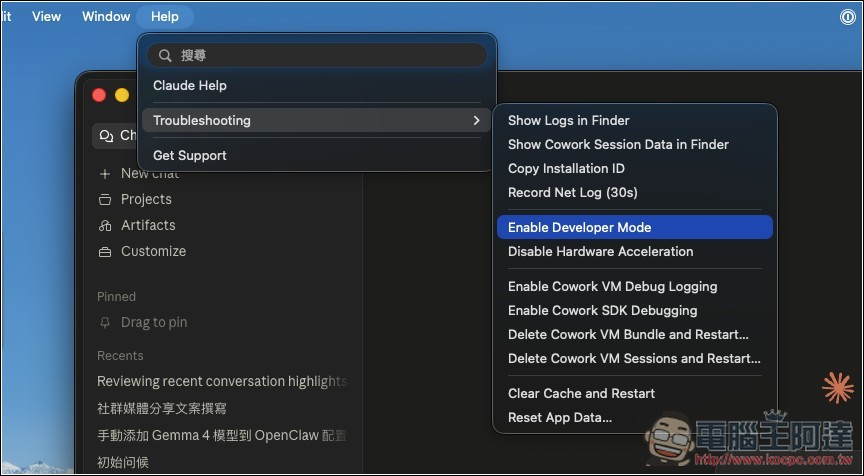Click the red close window button
Viewport: 864px width, 476px height.
pyautogui.click(x=99, y=95)
